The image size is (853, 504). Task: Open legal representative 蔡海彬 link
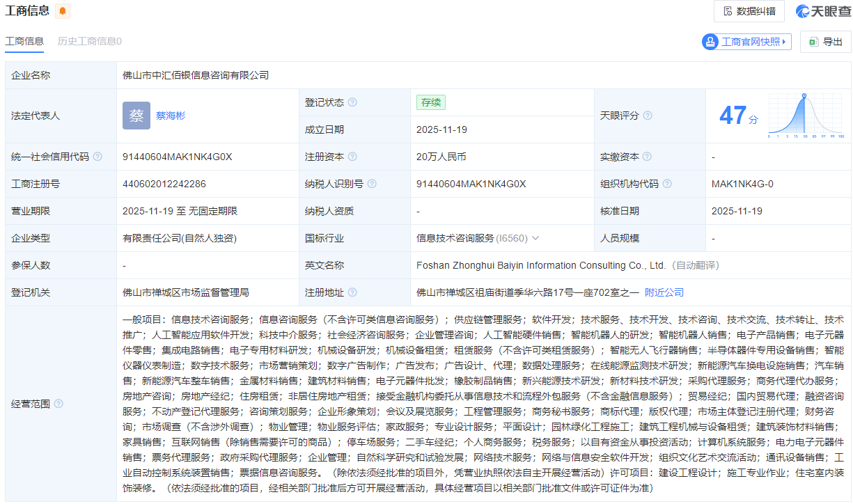pos(171,116)
